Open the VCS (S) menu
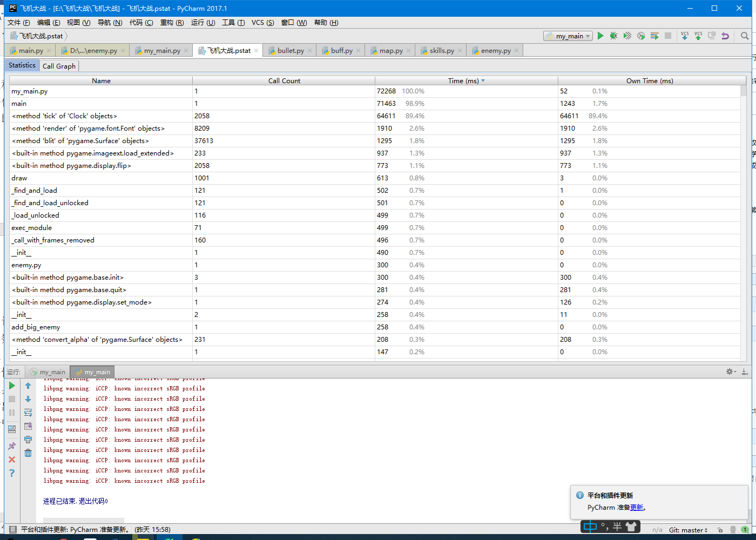The height and width of the screenshot is (540, 756). click(262, 22)
